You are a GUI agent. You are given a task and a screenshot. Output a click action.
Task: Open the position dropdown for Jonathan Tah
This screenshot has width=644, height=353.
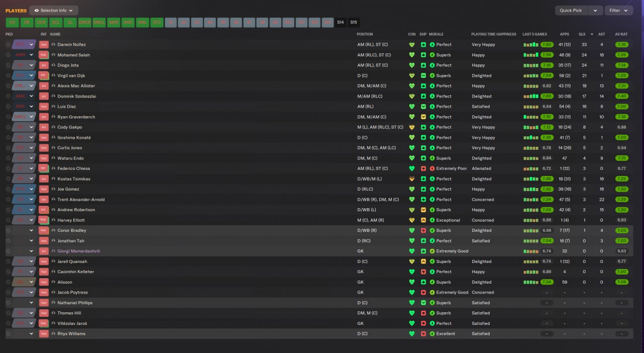(24, 241)
